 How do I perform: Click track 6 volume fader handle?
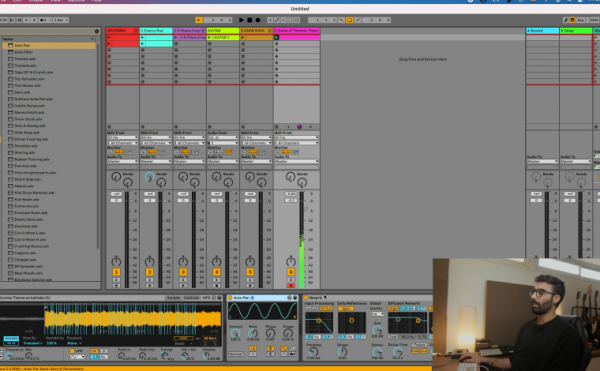pos(305,209)
